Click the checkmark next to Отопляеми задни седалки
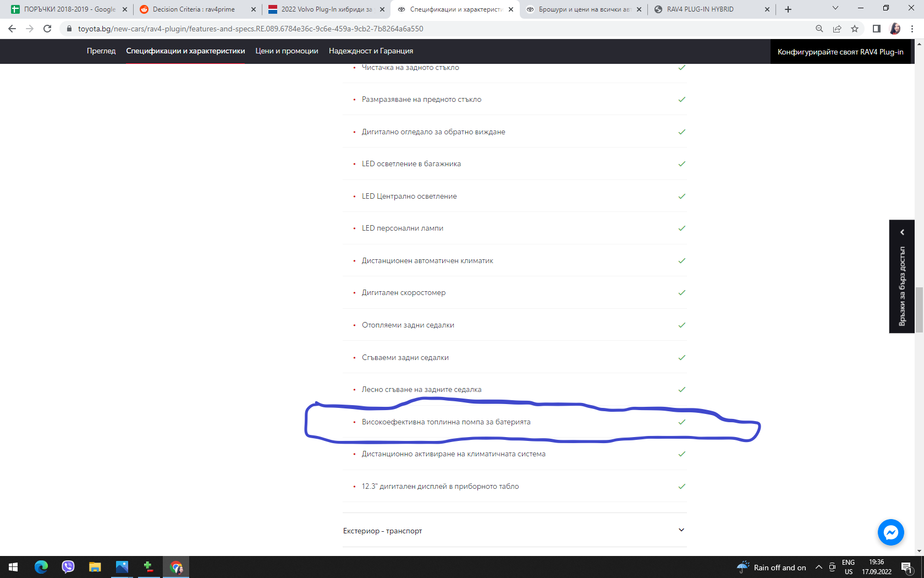The height and width of the screenshot is (578, 924). click(x=682, y=325)
